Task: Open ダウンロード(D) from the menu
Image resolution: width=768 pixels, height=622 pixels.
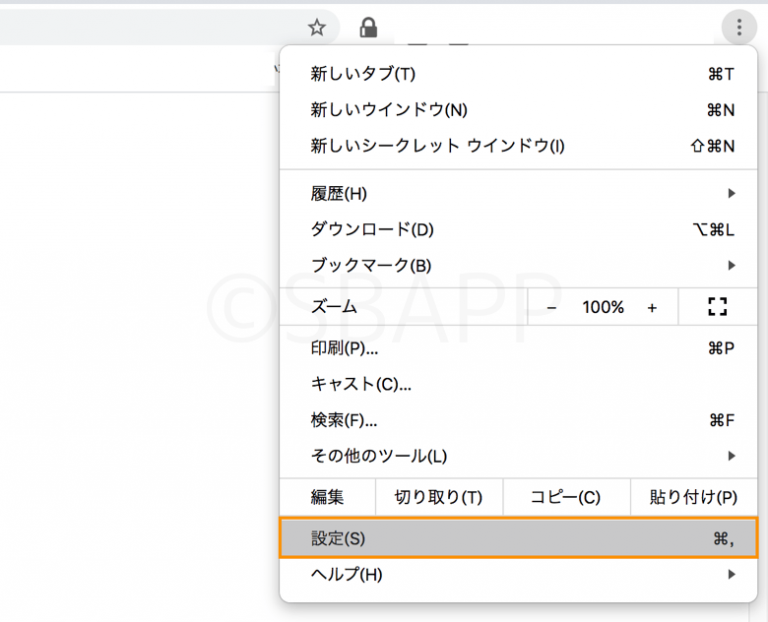Action: point(520,230)
